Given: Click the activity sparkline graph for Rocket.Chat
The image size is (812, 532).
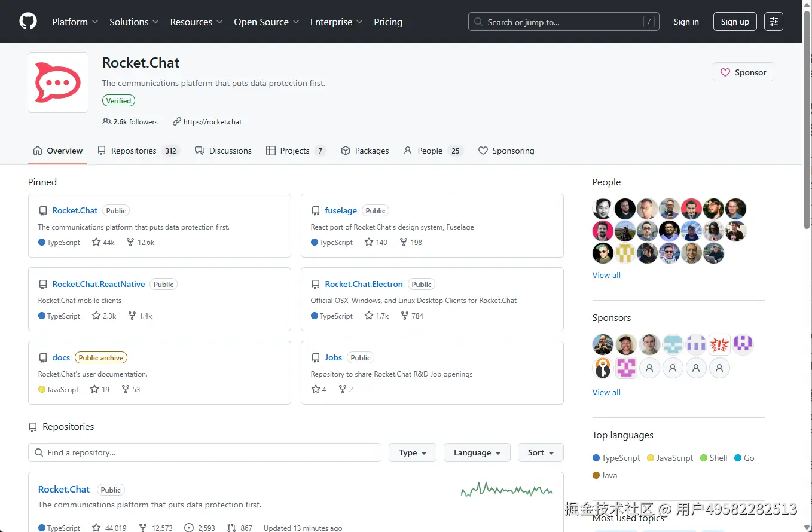Looking at the screenshot, I should point(506,490).
